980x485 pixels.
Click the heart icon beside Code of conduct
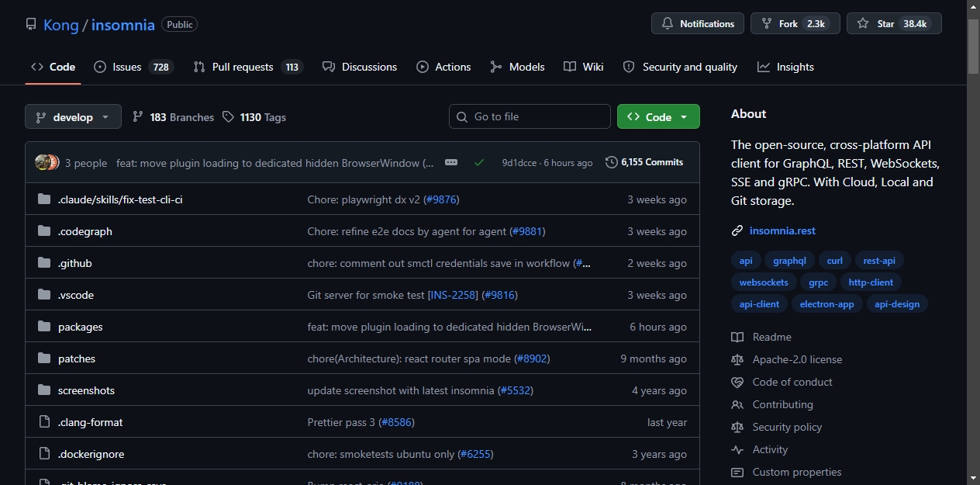click(737, 382)
